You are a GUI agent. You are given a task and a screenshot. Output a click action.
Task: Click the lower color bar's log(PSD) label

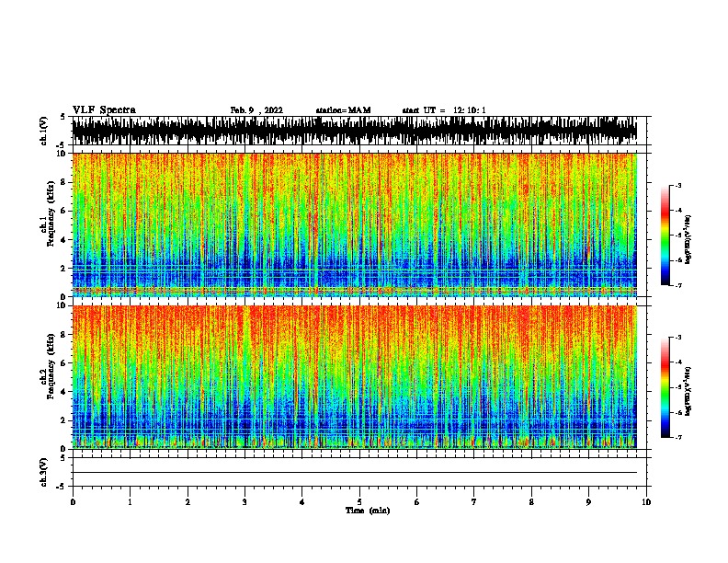[688, 391]
